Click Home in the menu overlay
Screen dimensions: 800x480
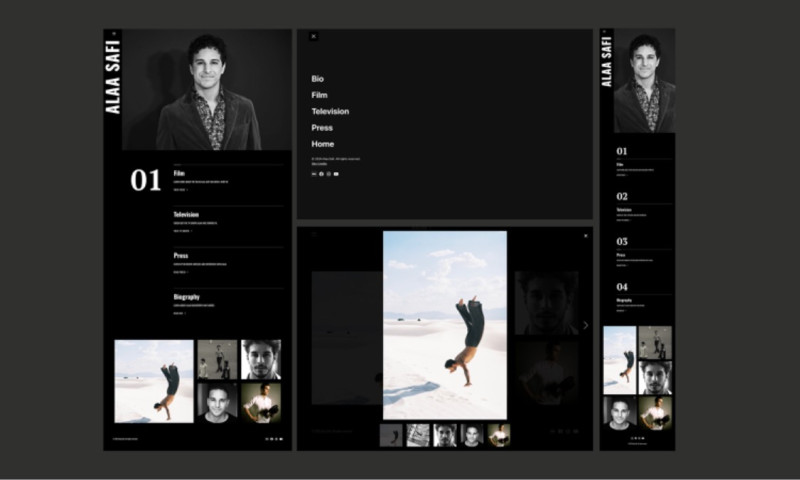(322, 144)
